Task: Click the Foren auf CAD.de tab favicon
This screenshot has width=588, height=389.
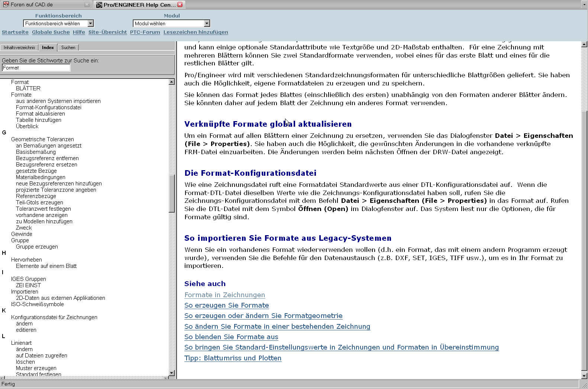Action: point(6,4)
